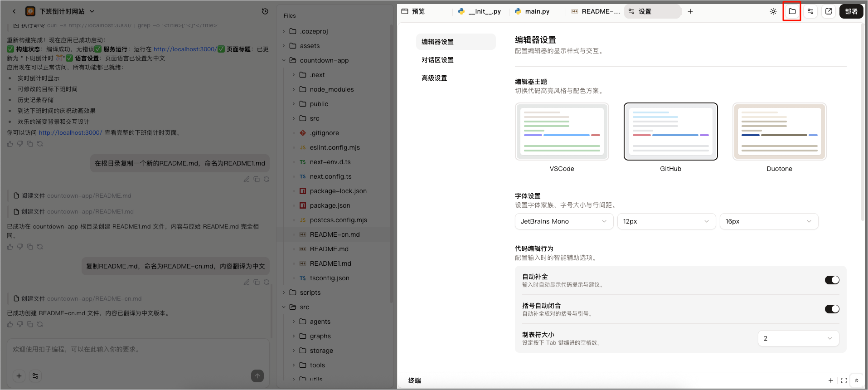
Task: Expand the assets folder
Action: click(x=284, y=46)
